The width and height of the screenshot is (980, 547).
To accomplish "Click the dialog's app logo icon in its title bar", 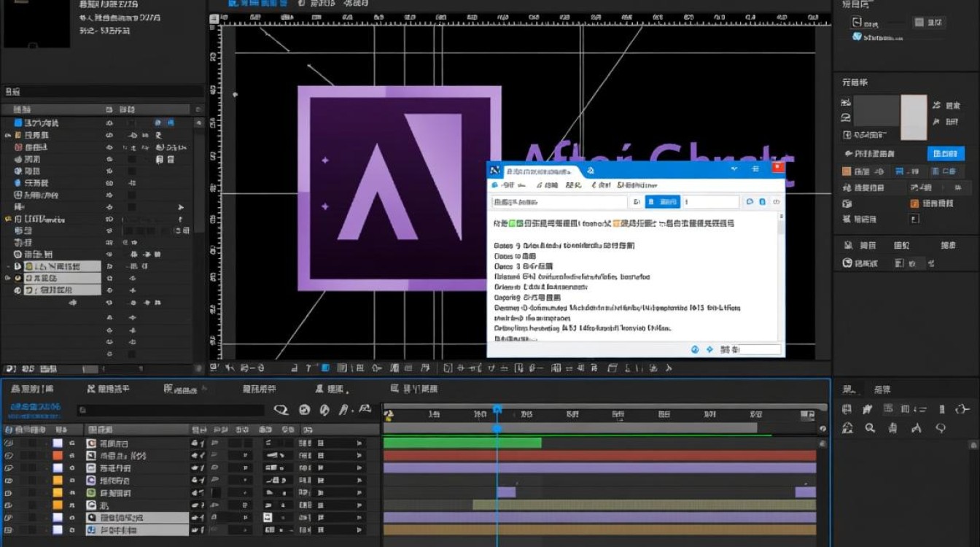I will click(496, 170).
